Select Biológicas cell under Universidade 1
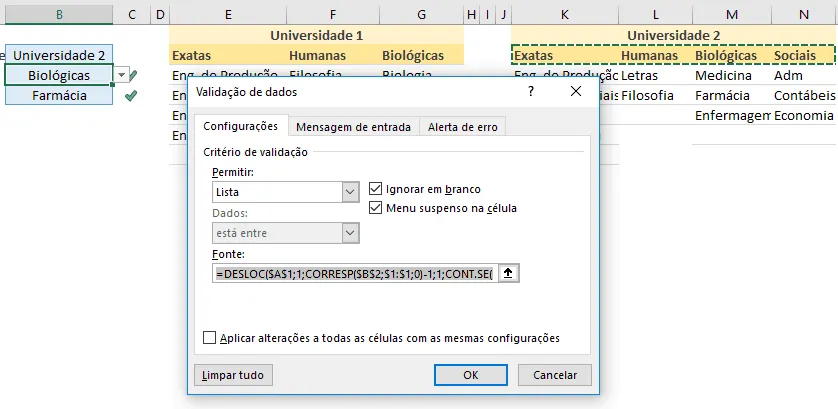 (422, 55)
